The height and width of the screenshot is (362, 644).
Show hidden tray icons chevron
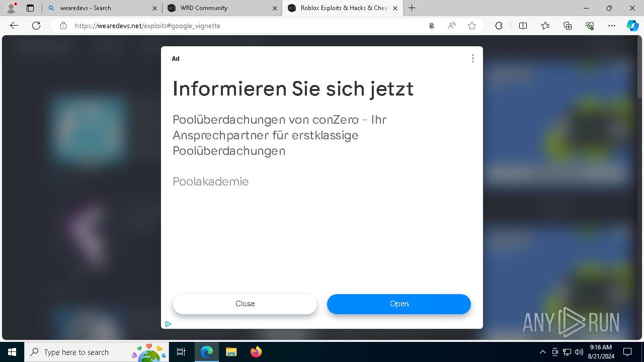(542, 352)
